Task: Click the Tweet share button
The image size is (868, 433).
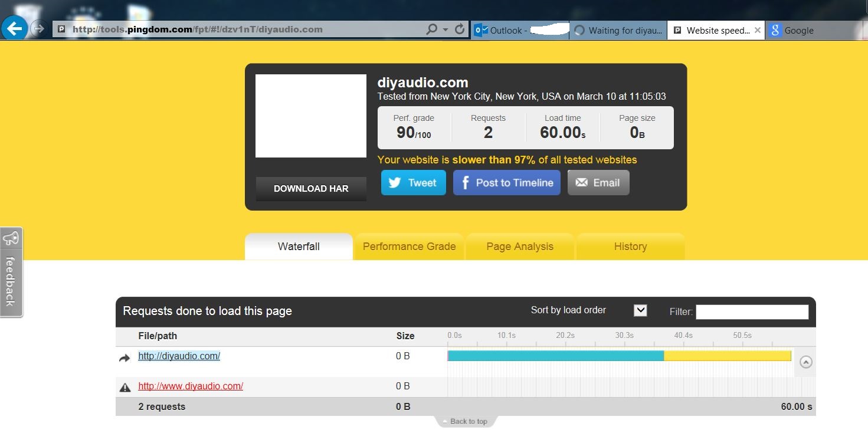Action: (x=414, y=183)
